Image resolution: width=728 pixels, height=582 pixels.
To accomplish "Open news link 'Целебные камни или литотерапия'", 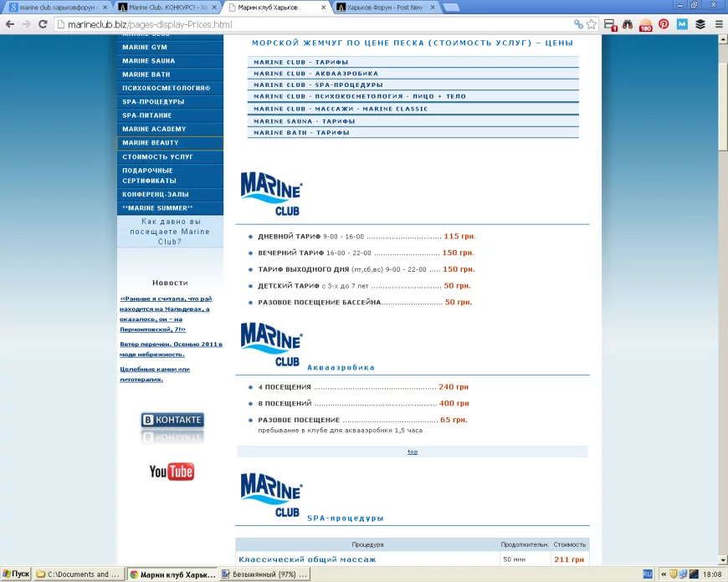I will tap(155, 374).
